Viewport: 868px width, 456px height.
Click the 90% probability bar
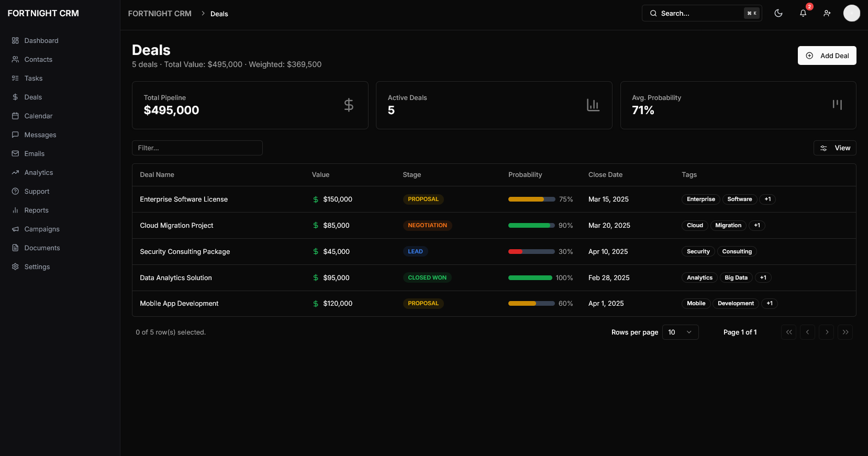pos(531,226)
